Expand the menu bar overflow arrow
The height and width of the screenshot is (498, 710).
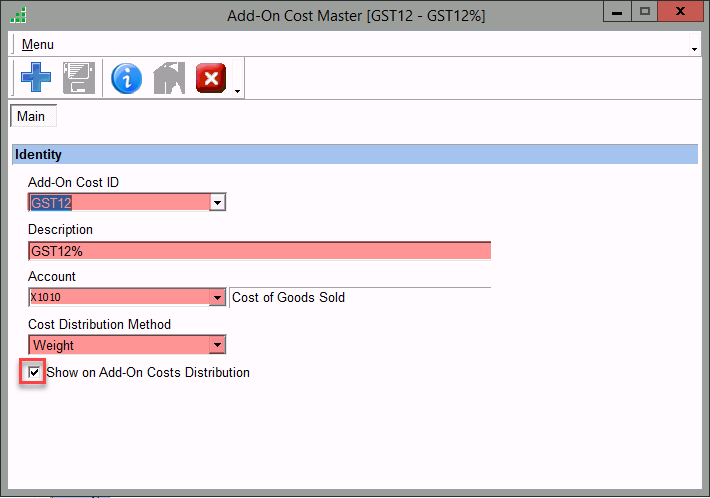pyautogui.click(x=694, y=48)
